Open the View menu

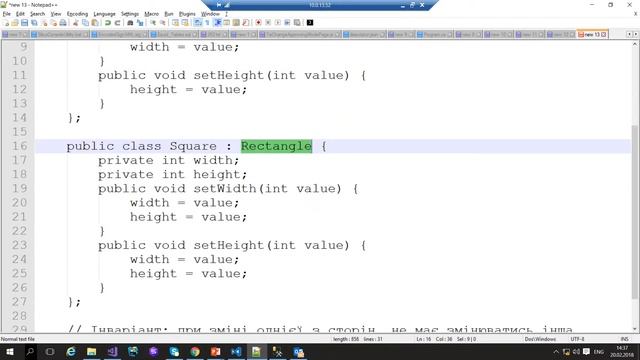(56, 14)
